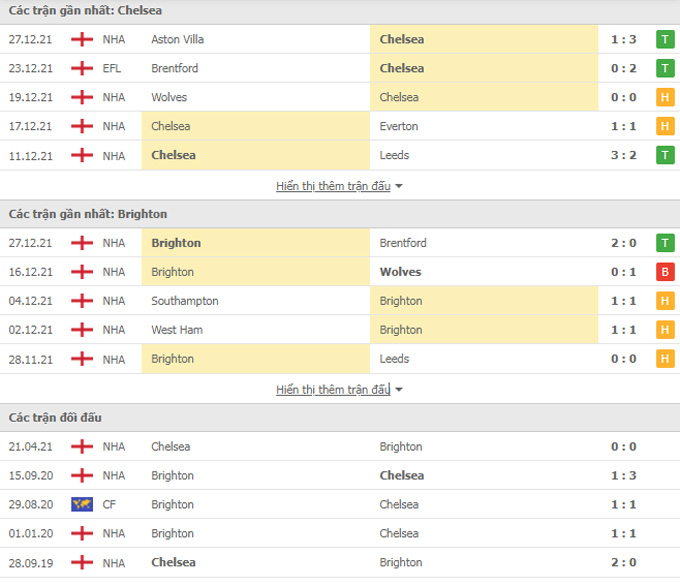Click the red B badge for Brighton vs Wolves

[x=665, y=272]
